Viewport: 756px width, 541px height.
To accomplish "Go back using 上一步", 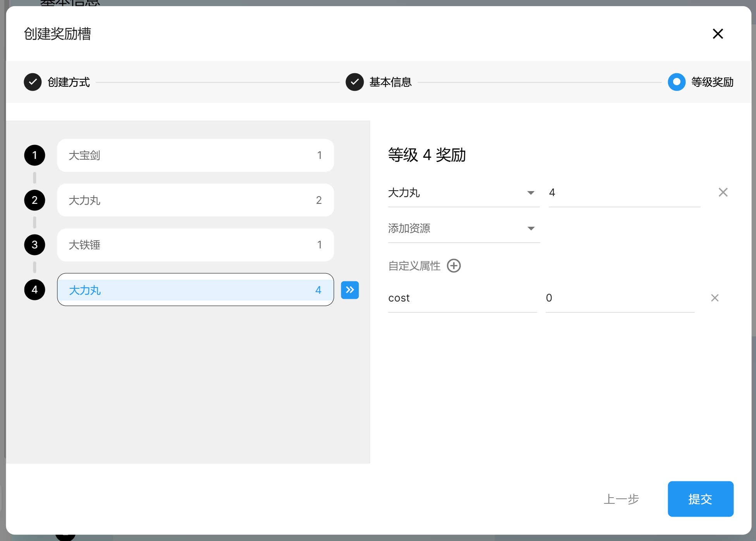I will pyautogui.click(x=621, y=499).
